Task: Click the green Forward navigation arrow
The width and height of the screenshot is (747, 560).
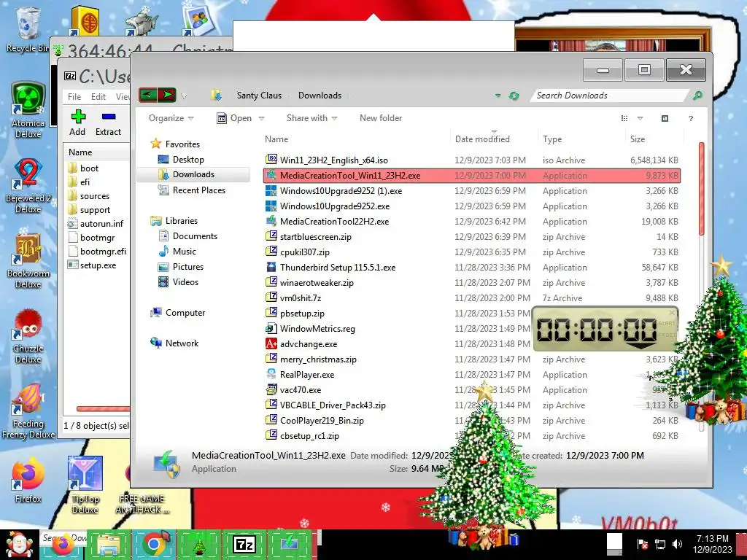Action: pyautogui.click(x=167, y=96)
